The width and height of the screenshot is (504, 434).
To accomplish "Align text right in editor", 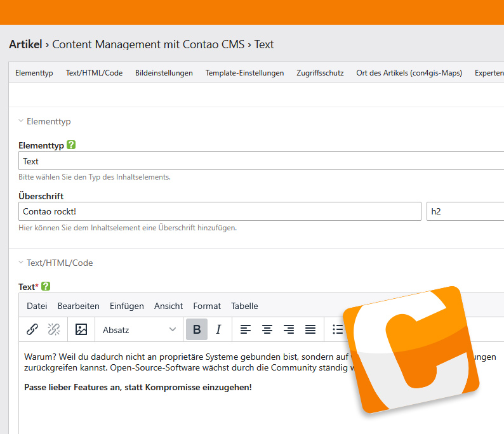I will click(289, 329).
